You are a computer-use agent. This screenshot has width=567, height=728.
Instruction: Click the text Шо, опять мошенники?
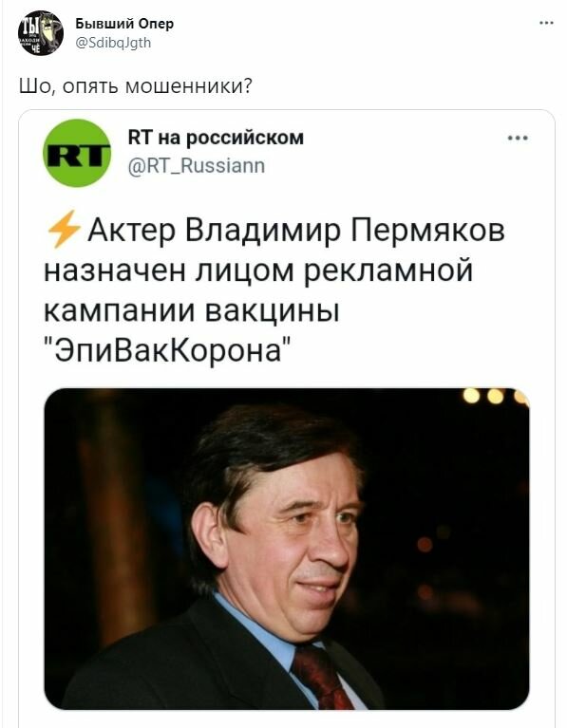coord(136,85)
